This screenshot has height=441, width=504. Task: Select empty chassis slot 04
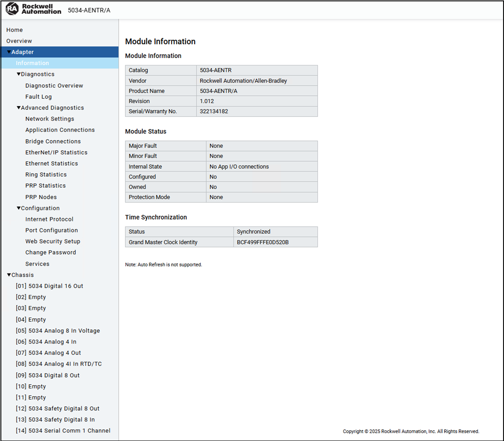31,320
